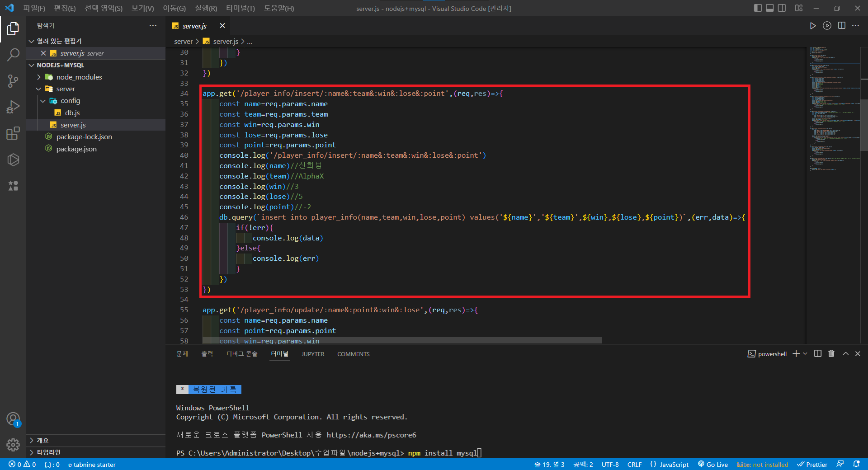The image size is (868, 470).
Task: Click cursor position 줄 19, 열 3
Action: pyautogui.click(x=549, y=465)
